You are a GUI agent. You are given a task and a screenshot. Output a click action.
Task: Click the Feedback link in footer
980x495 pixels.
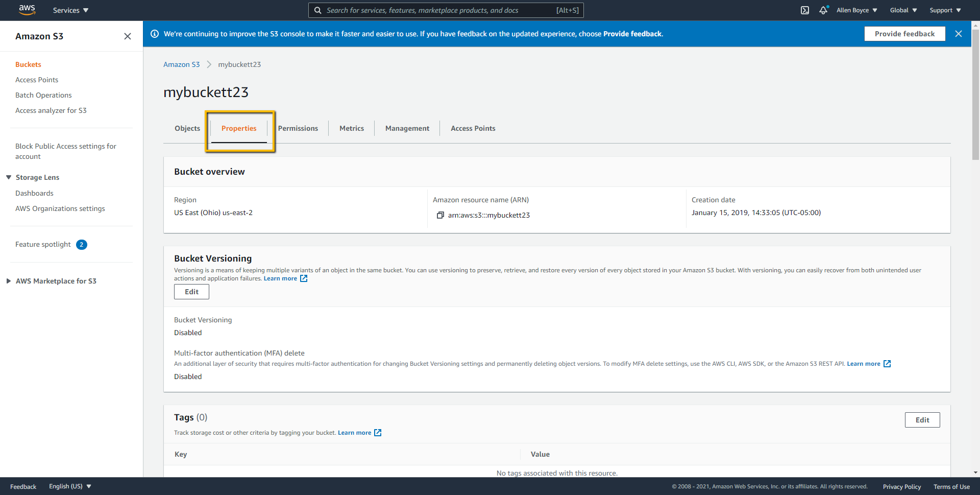[23, 487]
